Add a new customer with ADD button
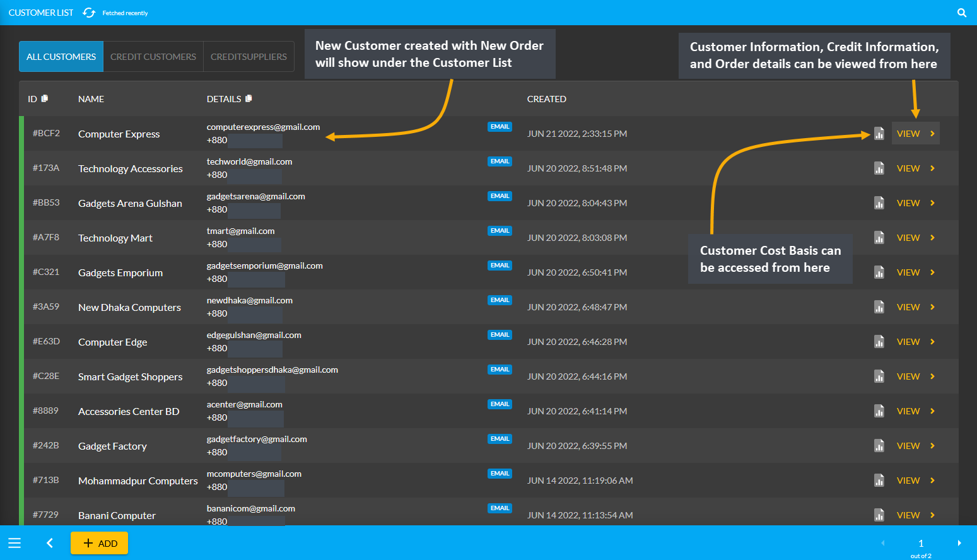The height and width of the screenshot is (560, 977). (x=99, y=543)
